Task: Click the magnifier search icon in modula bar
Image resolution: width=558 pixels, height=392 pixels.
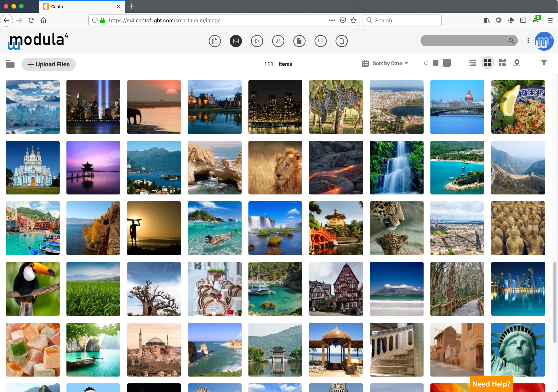Action: (511, 41)
